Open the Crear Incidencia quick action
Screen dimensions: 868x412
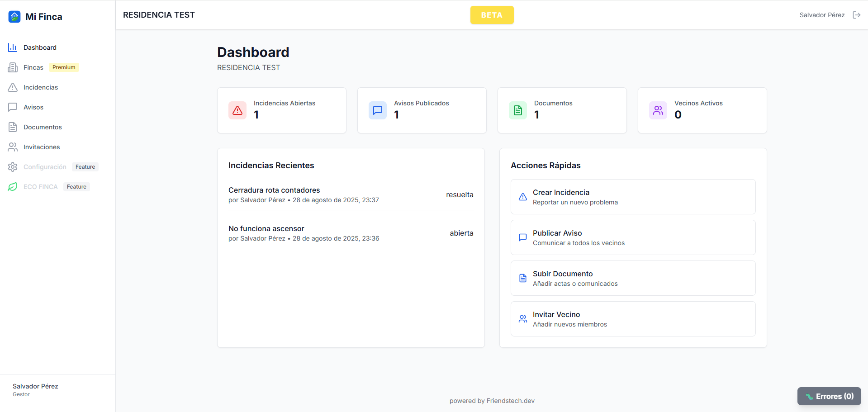632,197
